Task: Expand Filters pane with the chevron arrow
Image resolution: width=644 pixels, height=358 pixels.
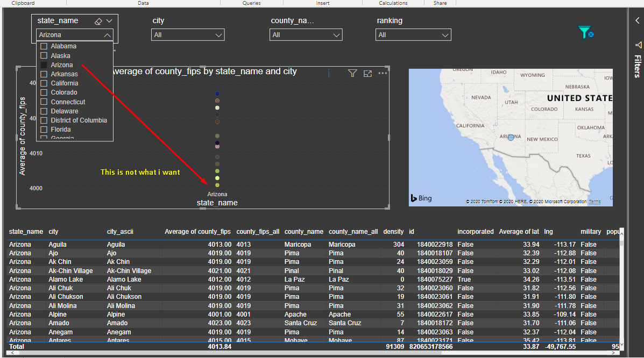Action: 638,20
